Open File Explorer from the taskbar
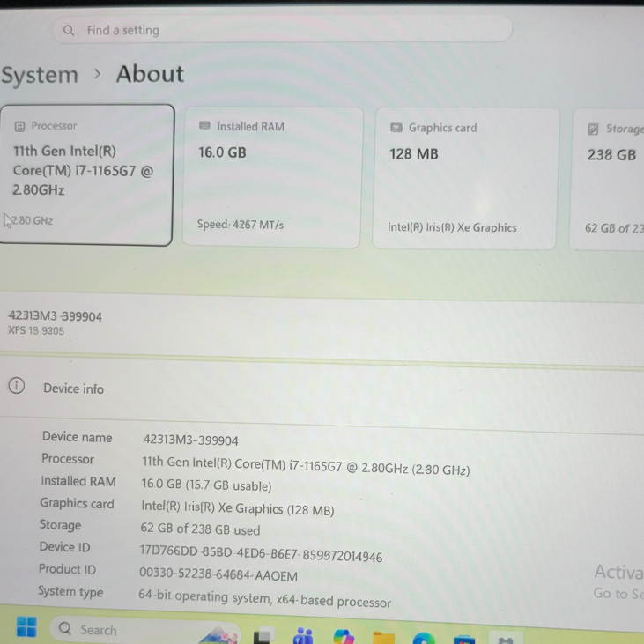The width and height of the screenshot is (644, 644). [383, 638]
